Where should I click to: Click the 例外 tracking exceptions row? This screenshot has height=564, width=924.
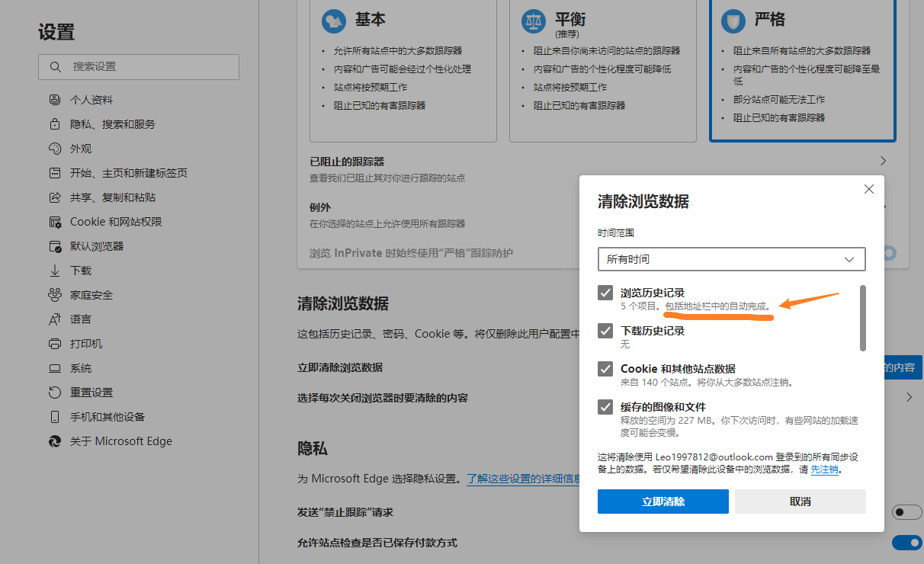point(438,216)
